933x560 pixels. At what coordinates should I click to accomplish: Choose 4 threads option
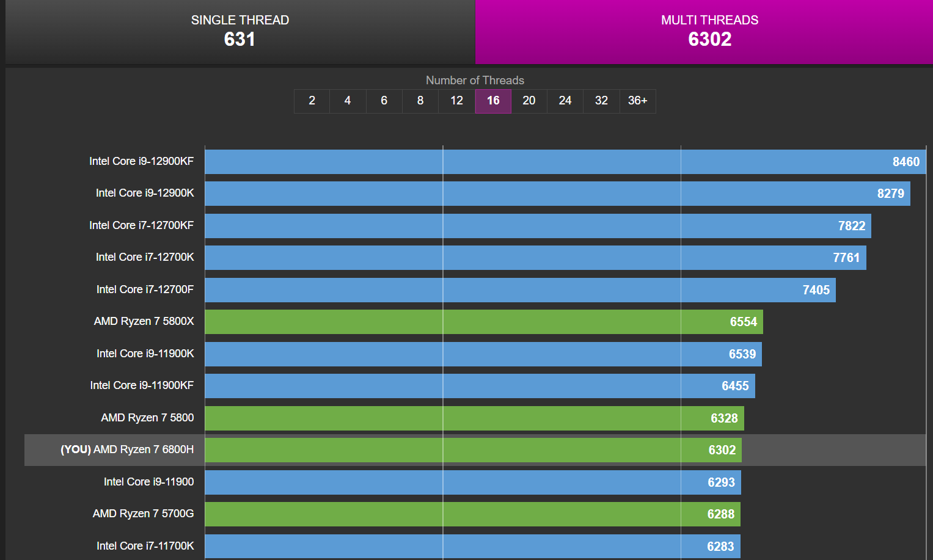click(348, 101)
